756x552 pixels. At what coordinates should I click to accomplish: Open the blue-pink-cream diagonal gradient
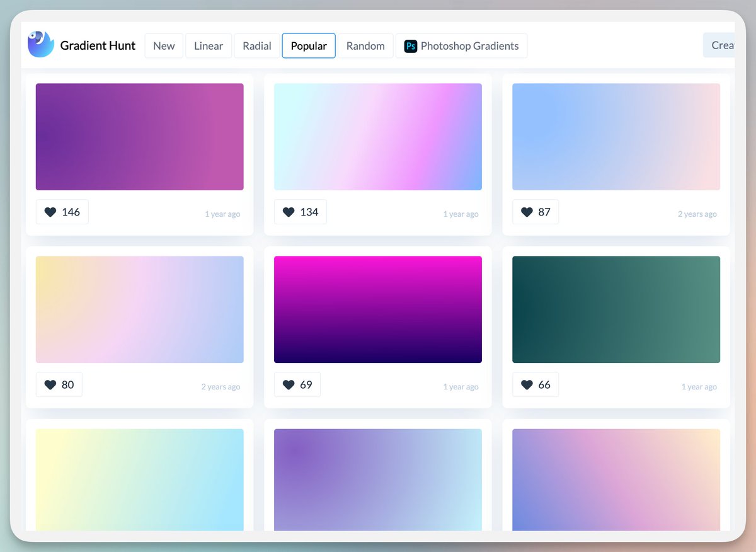616,480
